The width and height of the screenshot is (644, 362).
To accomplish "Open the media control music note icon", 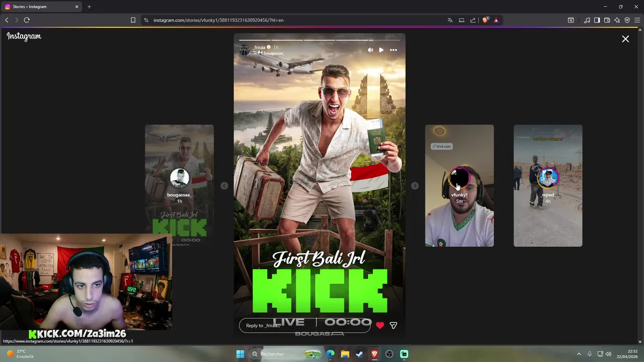I will tap(587, 20).
